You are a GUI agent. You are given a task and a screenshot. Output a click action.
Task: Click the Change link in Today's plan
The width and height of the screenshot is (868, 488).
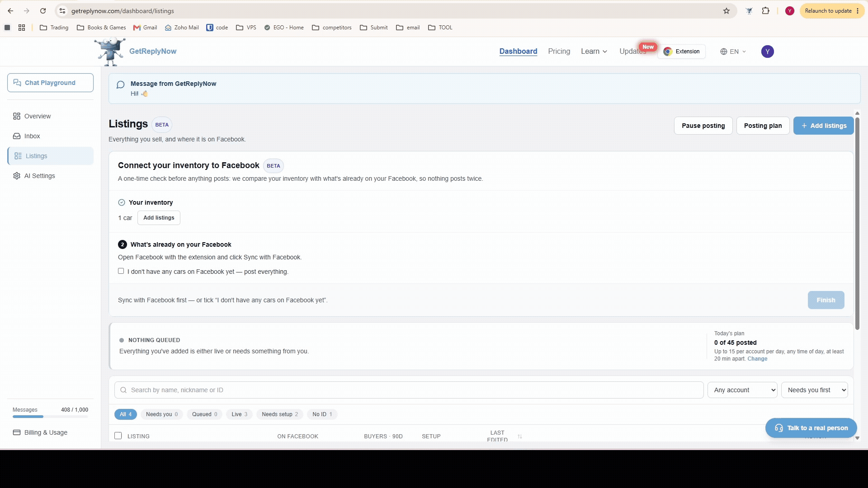click(x=757, y=359)
